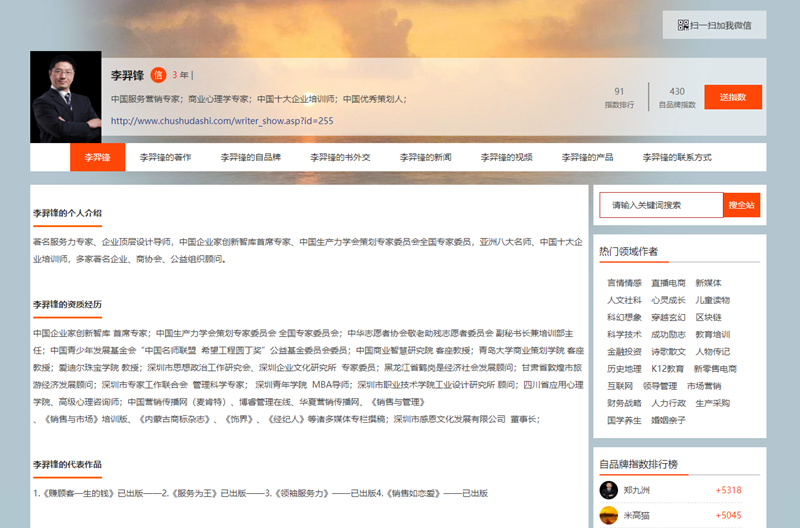This screenshot has width=800, height=528.
Task: Switch to 李羿锋的著作 tab
Action: pyautogui.click(x=165, y=158)
